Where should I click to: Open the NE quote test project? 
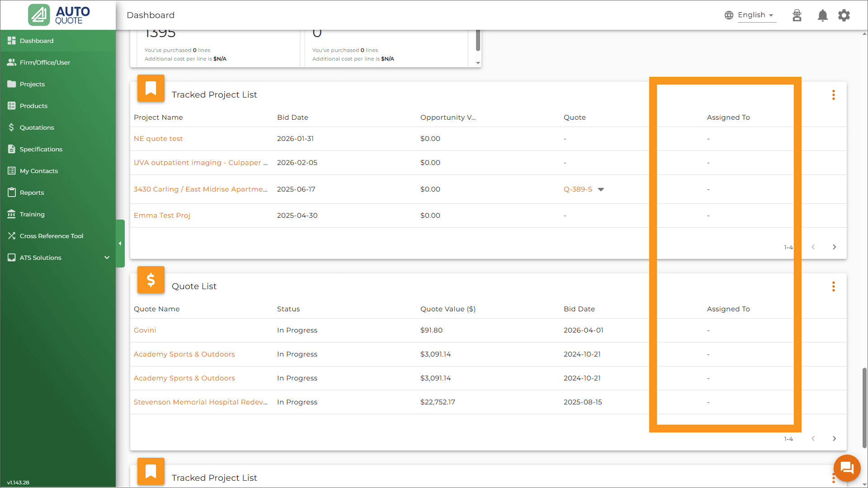tap(158, 139)
